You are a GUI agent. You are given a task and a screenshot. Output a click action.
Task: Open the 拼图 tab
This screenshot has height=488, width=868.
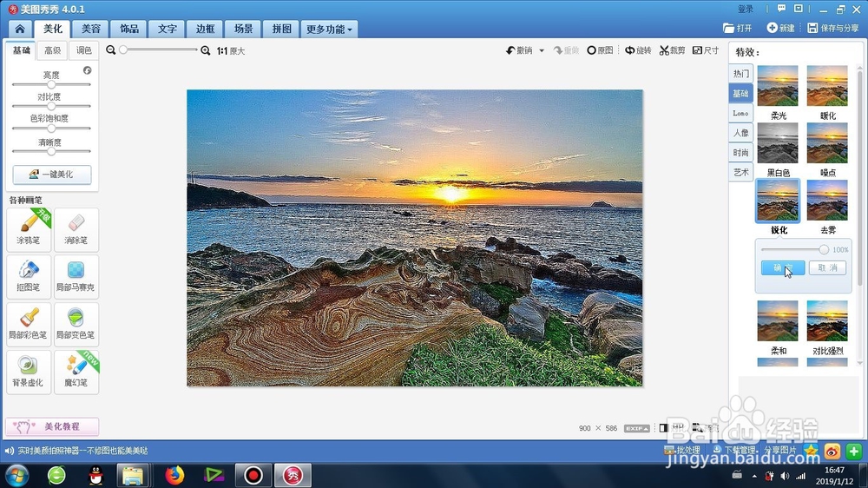pyautogui.click(x=282, y=29)
